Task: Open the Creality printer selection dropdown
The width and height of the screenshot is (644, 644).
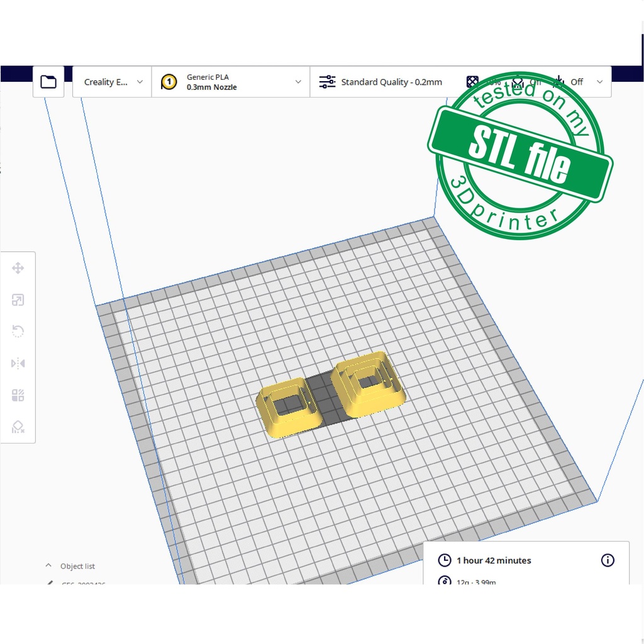Action: [113, 82]
